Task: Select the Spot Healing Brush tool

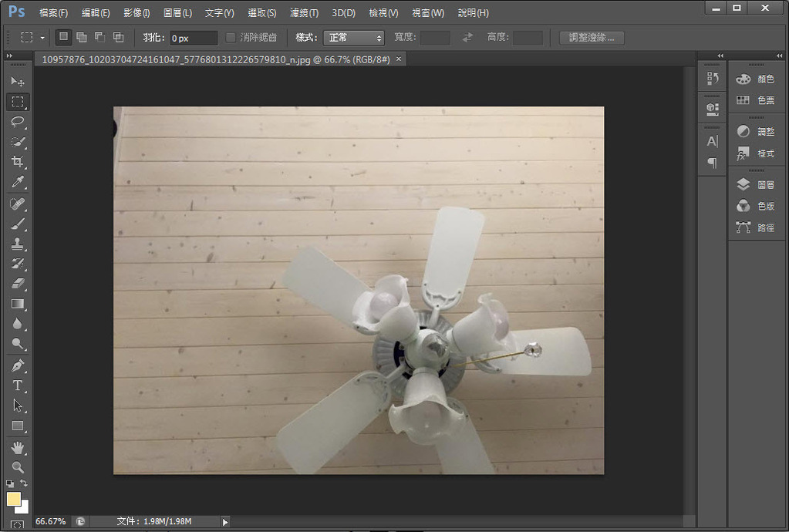Action: pyautogui.click(x=18, y=204)
